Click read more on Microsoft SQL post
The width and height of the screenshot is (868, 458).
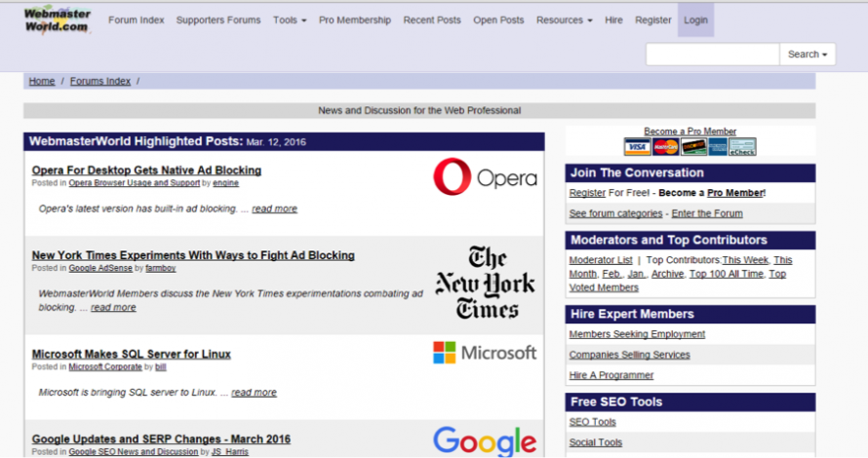[x=254, y=393]
